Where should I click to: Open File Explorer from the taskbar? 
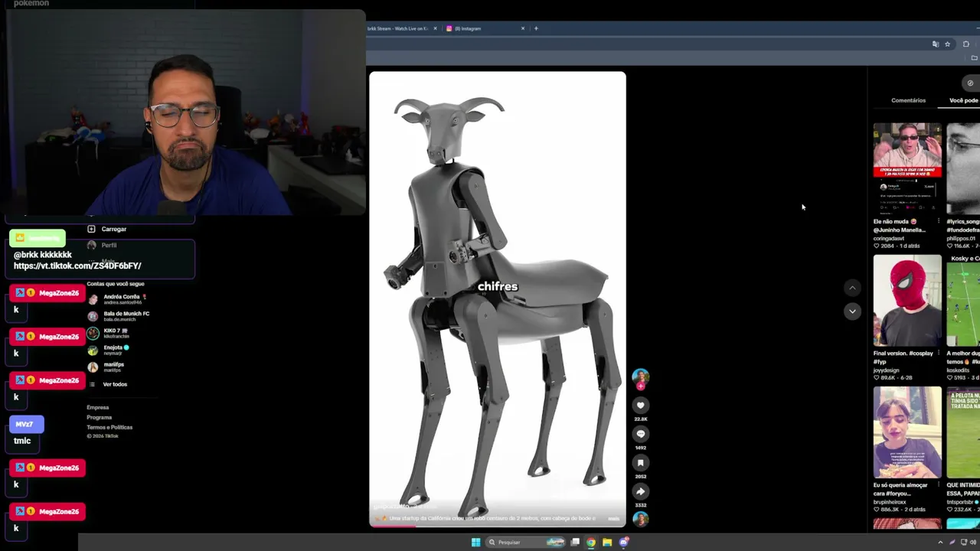pyautogui.click(x=607, y=543)
